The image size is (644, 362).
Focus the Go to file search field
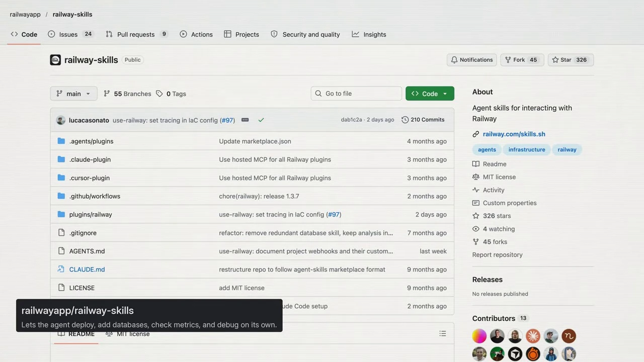click(x=356, y=94)
